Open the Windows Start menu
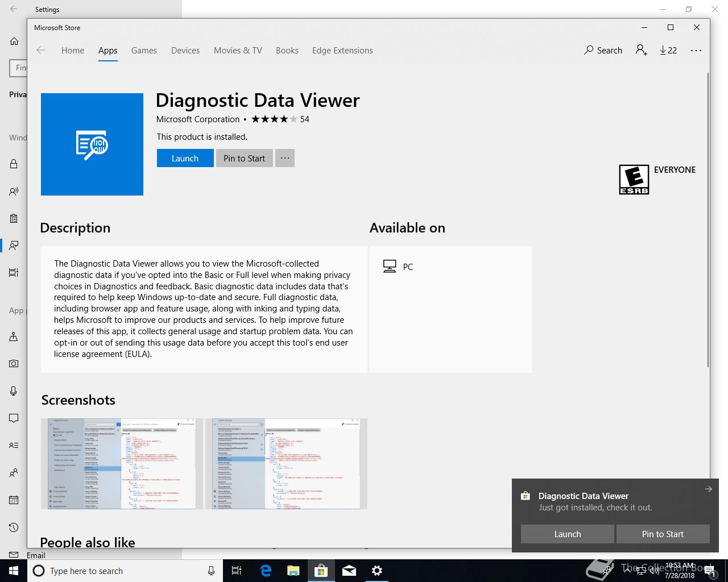This screenshot has height=582, width=728. [14, 571]
